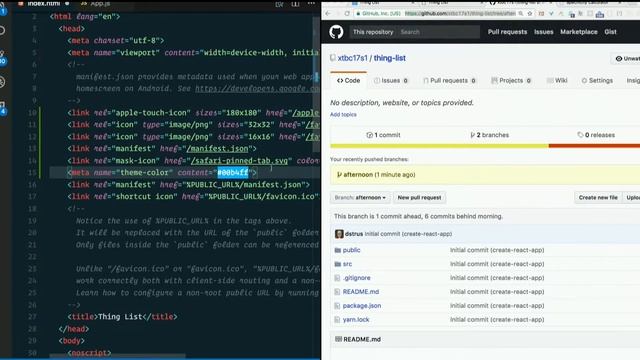640x360 pixels.
Task: Open the Branch: afternoon dropdown
Action: 360,198
